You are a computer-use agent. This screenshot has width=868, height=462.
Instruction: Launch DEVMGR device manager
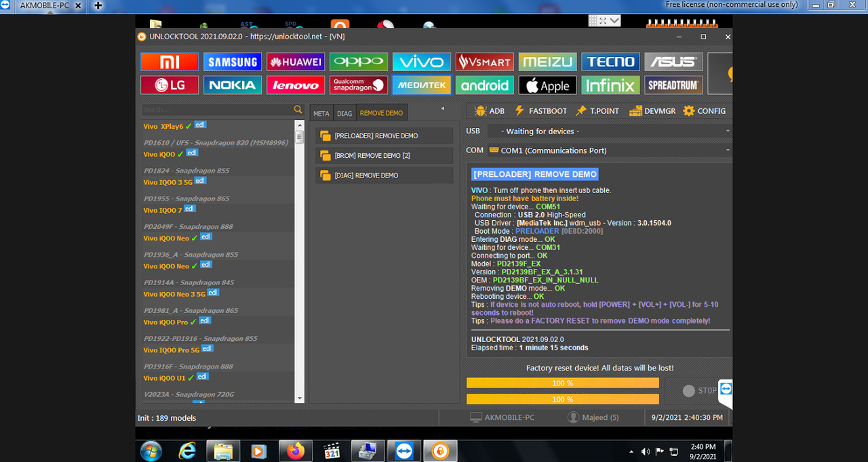pos(652,111)
